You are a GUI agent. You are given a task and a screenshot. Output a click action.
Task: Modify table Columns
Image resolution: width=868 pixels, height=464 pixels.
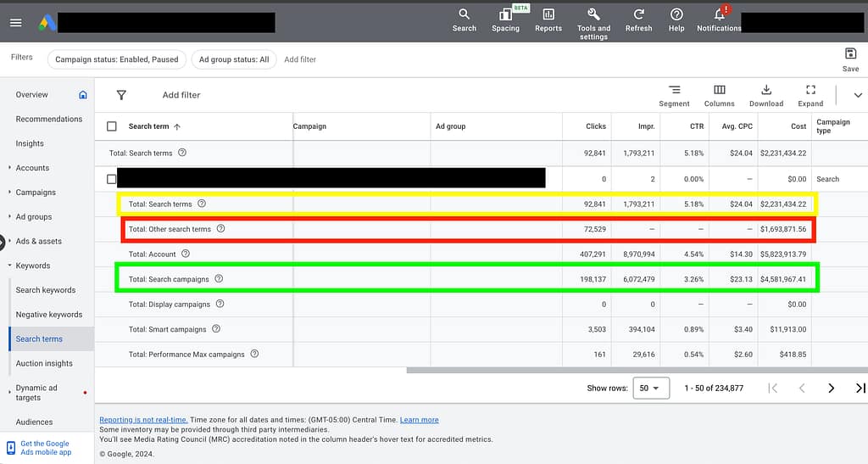[719, 95]
